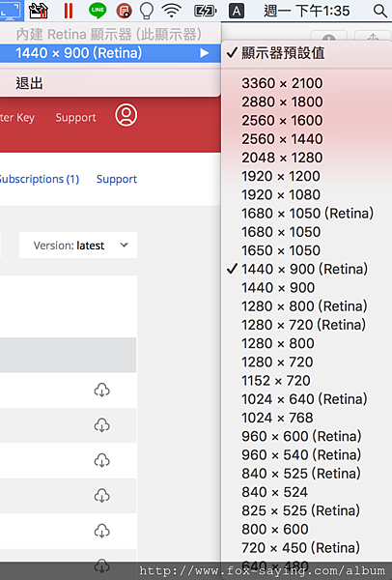
Task: Open the LINE menu bar icon
Action: click(98, 11)
